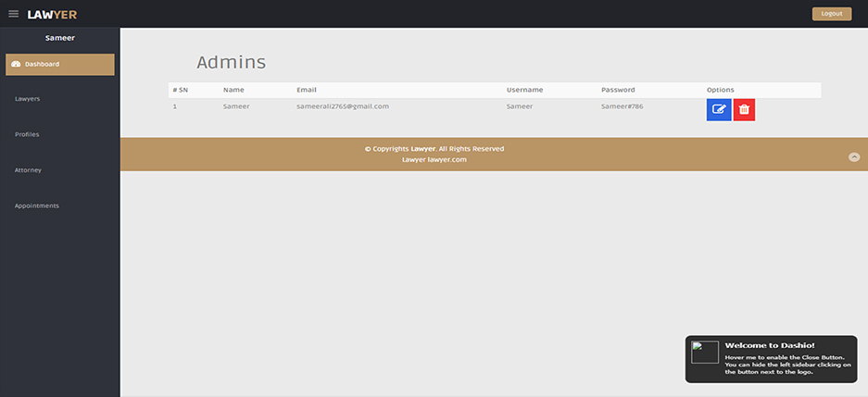This screenshot has height=397, width=868.
Task: Click the Sameer username in the sidebar
Action: (60, 38)
